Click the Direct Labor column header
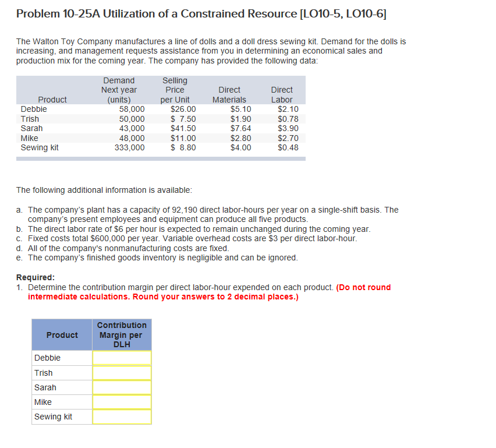This screenshot has height=448, width=496. 282,94
